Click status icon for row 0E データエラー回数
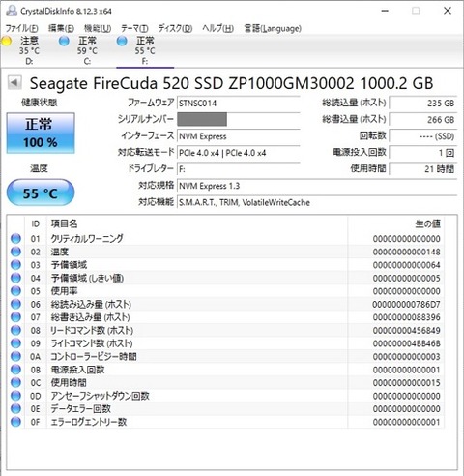 click(15, 408)
